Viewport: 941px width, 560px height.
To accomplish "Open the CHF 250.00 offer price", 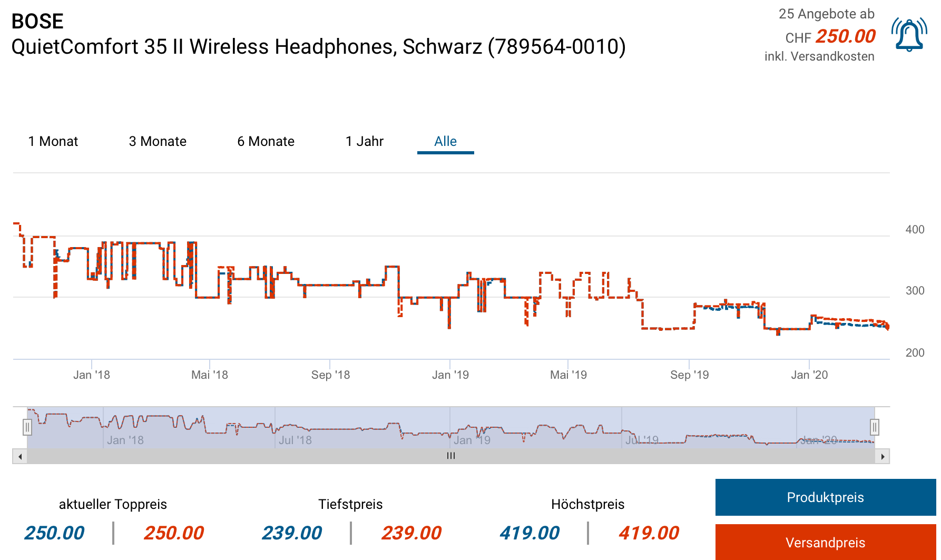I will coord(845,36).
